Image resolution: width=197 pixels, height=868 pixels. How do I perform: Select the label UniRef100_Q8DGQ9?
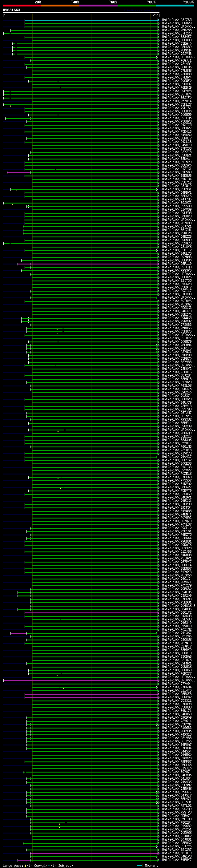pos(177,433)
